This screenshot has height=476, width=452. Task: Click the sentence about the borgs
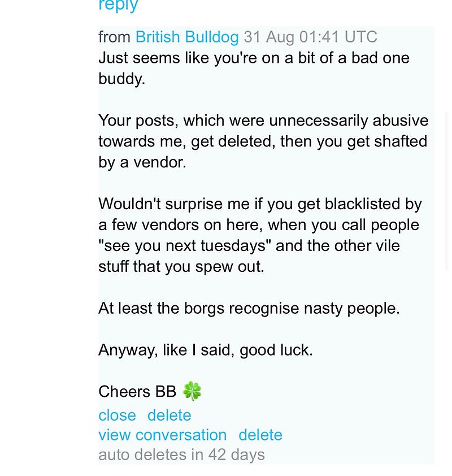[x=249, y=308]
